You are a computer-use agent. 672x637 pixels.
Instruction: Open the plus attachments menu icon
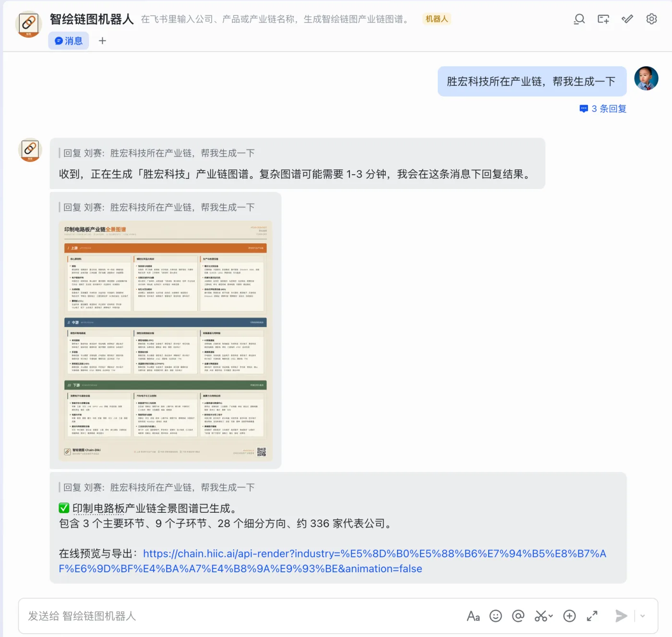pos(570,616)
